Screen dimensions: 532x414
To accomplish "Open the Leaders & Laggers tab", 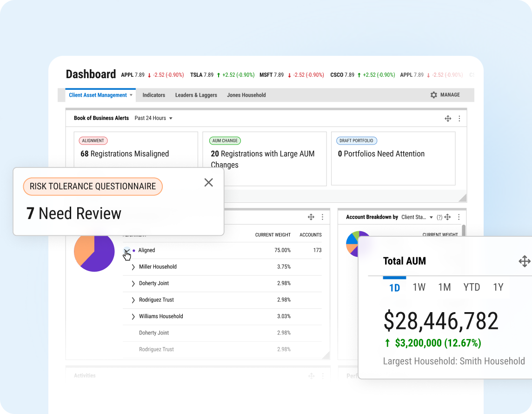I will tap(196, 95).
